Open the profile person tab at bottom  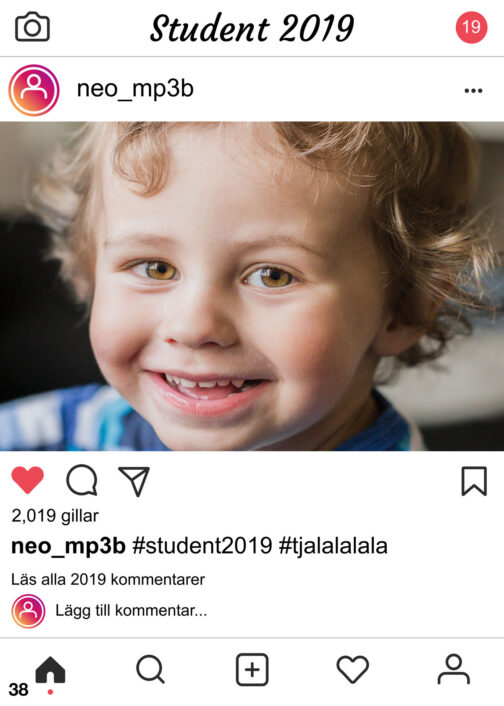454,670
